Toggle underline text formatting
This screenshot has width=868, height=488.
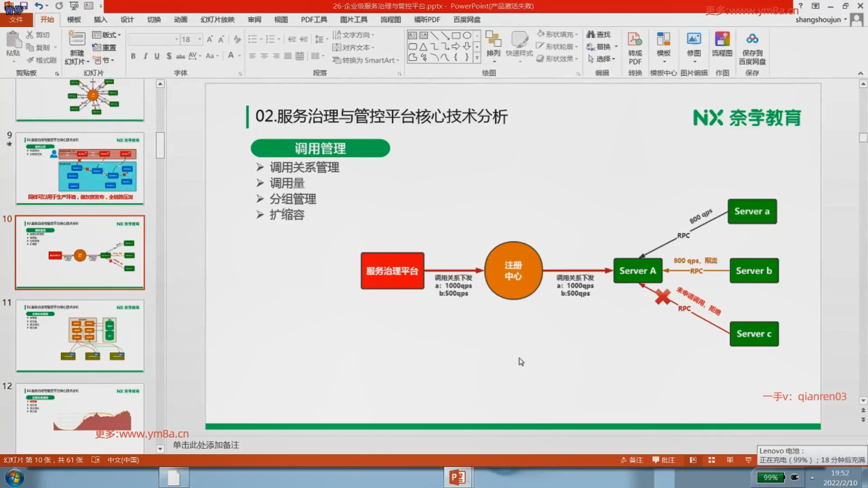(x=157, y=56)
